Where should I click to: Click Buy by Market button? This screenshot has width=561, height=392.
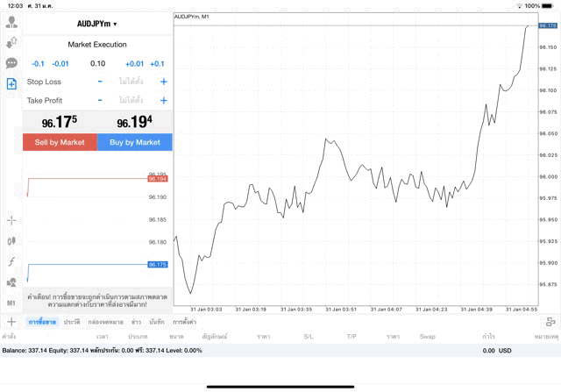click(135, 142)
